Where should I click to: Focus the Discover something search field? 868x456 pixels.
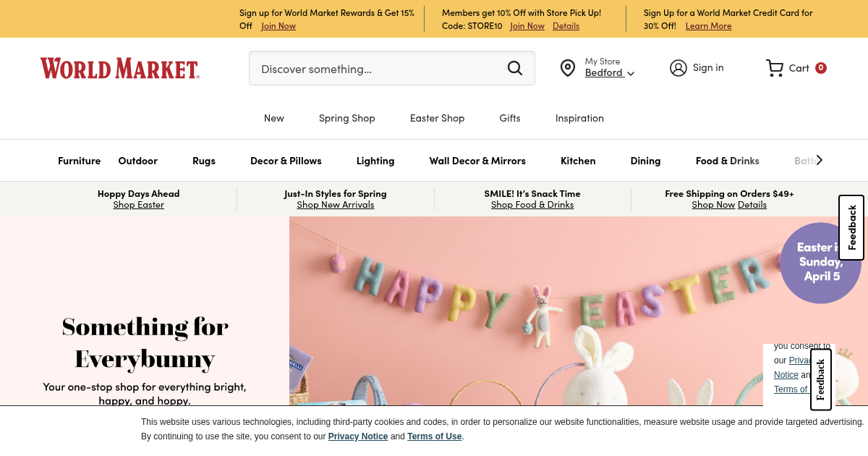click(x=392, y=68)
